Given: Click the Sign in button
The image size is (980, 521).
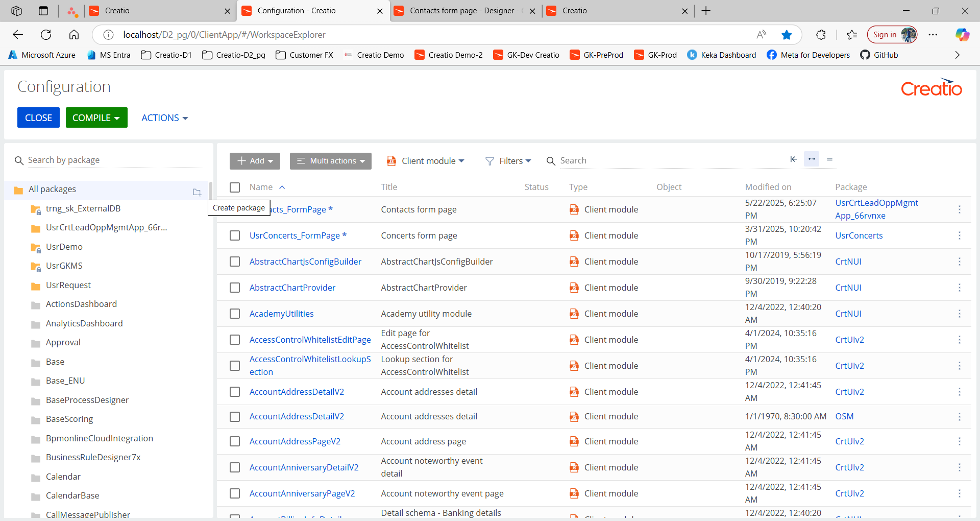Looking at the screenshot, I should click(x=892, y=35).
